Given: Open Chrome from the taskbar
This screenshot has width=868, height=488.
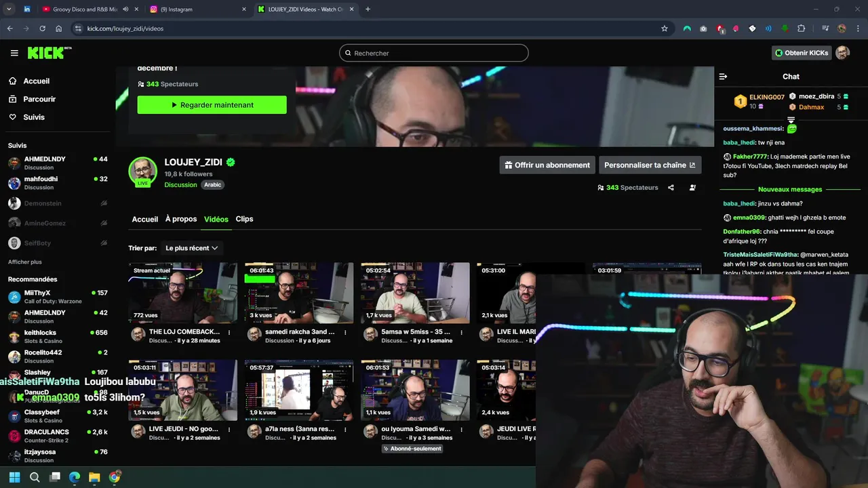Looking at the screenshot, I should pos(115,477).
